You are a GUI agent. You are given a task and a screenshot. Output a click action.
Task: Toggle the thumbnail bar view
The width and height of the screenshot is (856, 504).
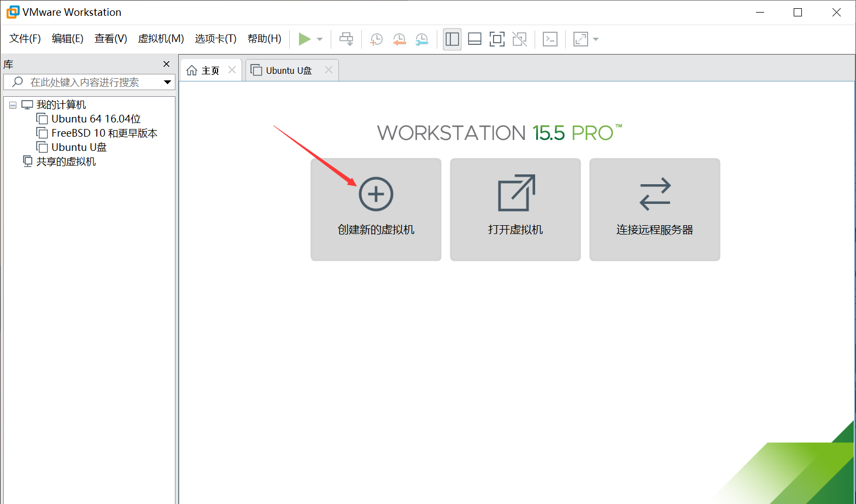click(x=475, y=39)
